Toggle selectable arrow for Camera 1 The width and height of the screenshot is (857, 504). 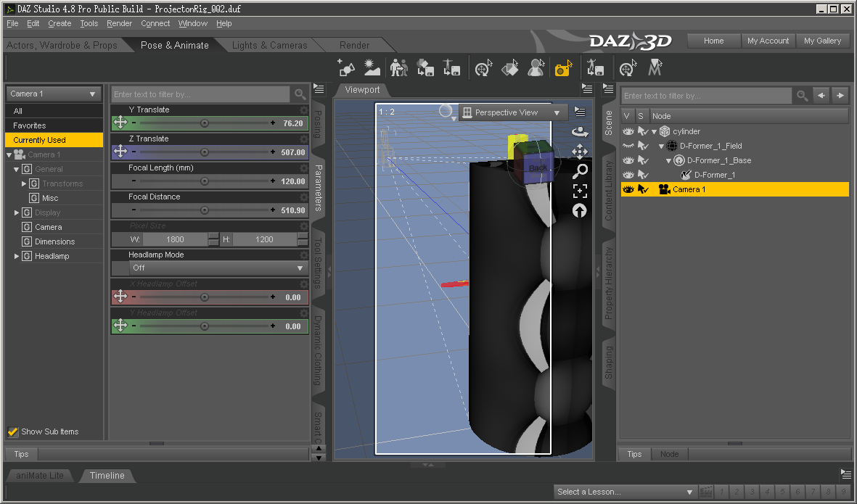click(x=644, y=189)
